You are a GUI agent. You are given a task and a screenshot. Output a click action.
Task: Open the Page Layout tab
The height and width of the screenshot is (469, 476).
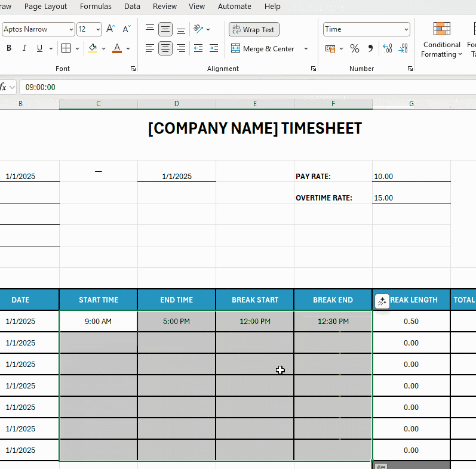pos(45,7)
